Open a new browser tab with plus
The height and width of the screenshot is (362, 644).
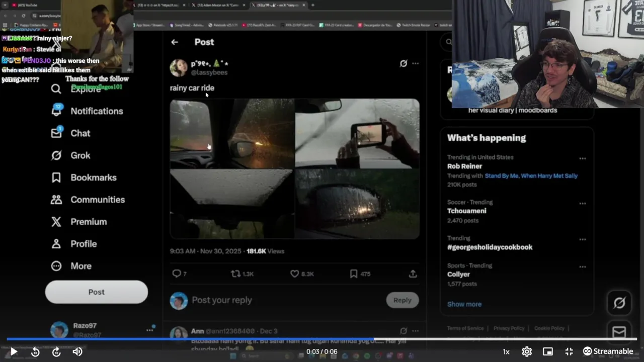313,5
